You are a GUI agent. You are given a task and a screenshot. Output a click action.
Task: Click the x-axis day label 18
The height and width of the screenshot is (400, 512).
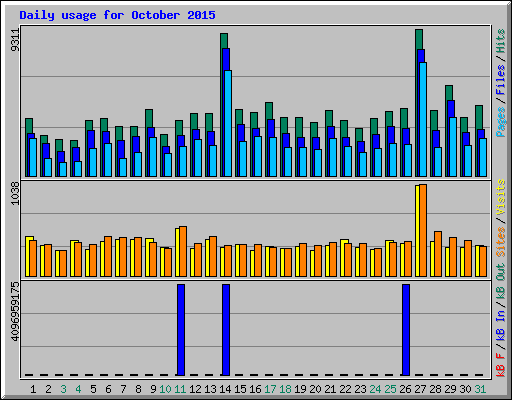point(285,389)
